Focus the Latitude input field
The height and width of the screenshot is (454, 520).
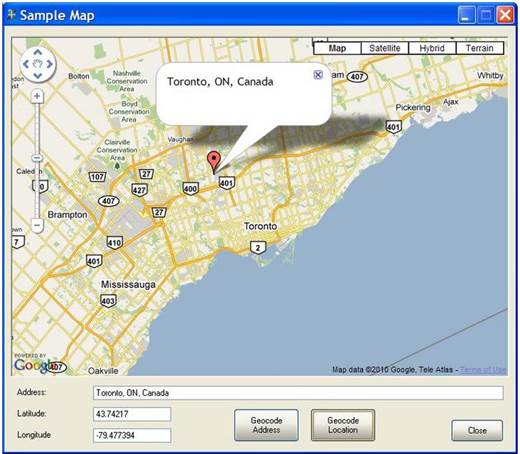(132, 414)
